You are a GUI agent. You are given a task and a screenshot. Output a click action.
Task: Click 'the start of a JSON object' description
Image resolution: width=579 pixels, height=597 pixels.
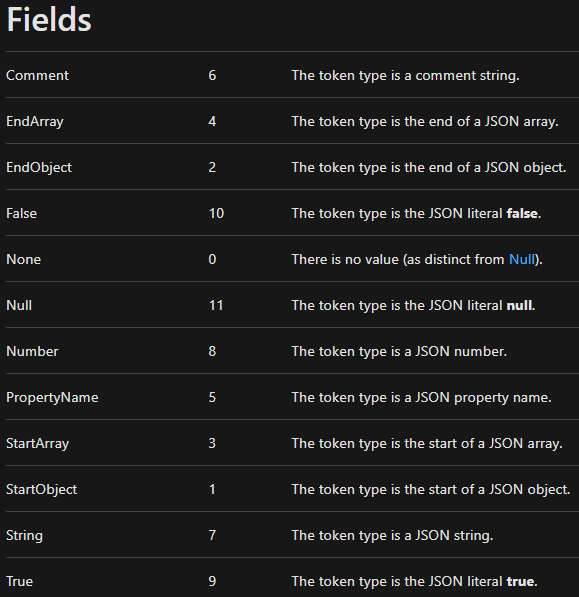(431, 490)
